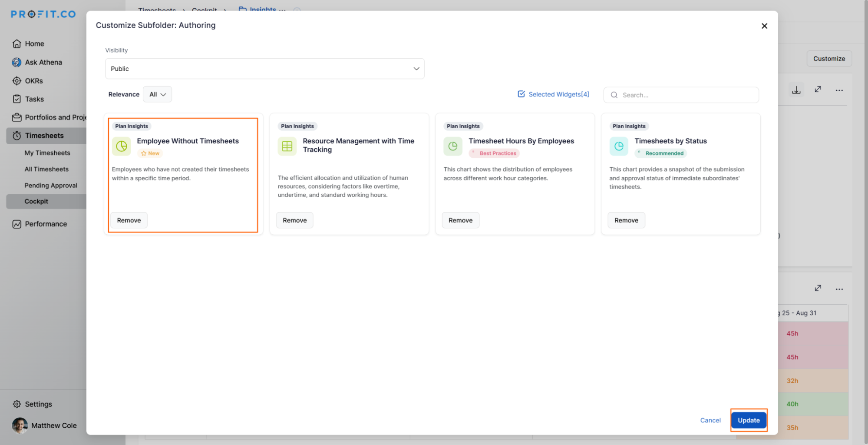Click the upper expand icon beside download
The image size is (868, 445).
coord(818,89)
